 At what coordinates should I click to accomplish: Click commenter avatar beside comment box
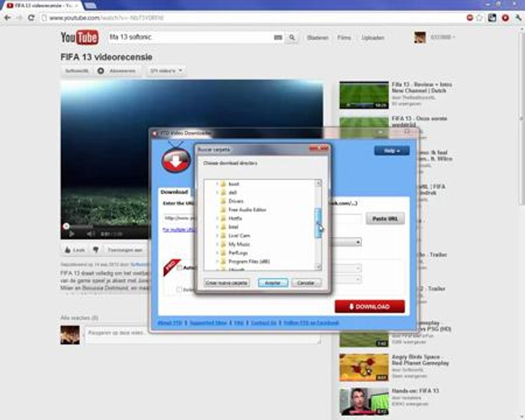coord(70,334)
